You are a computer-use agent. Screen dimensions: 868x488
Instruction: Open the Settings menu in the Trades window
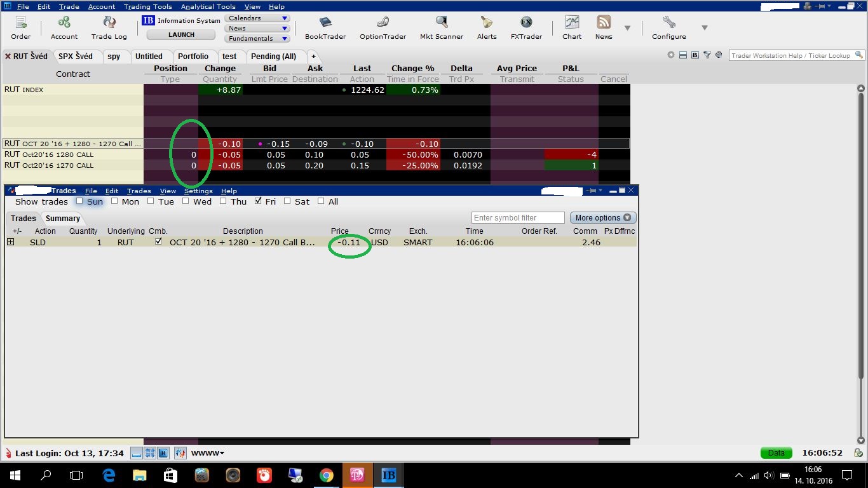pyautogui.click(x=198, y=191)
